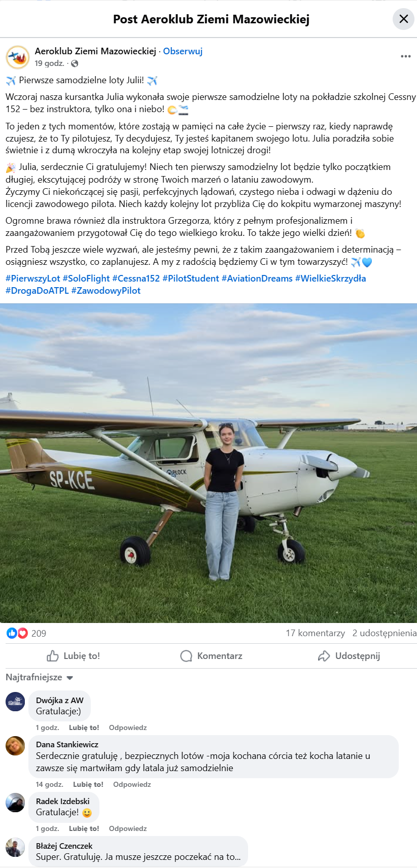Expand the Najtrafniejsze comment sort dropdown
Viewport: 417px width, 868px height.
pos(40,677)
